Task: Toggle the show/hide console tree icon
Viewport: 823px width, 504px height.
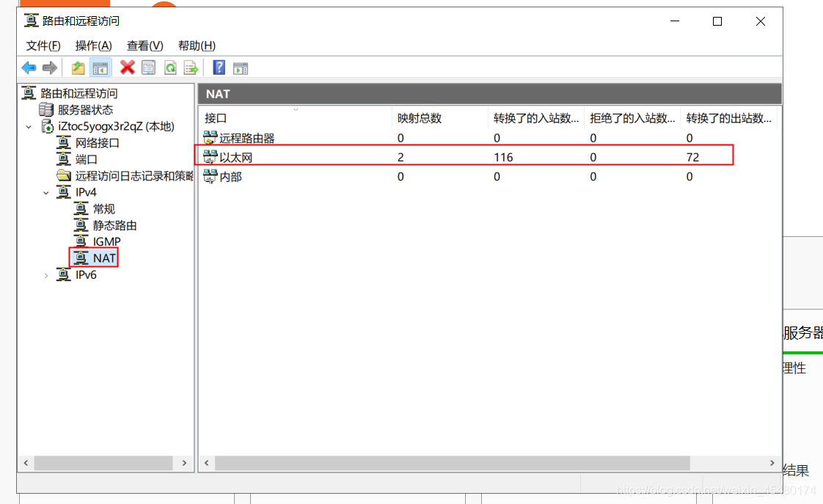Action: click(x=100, y=67)
